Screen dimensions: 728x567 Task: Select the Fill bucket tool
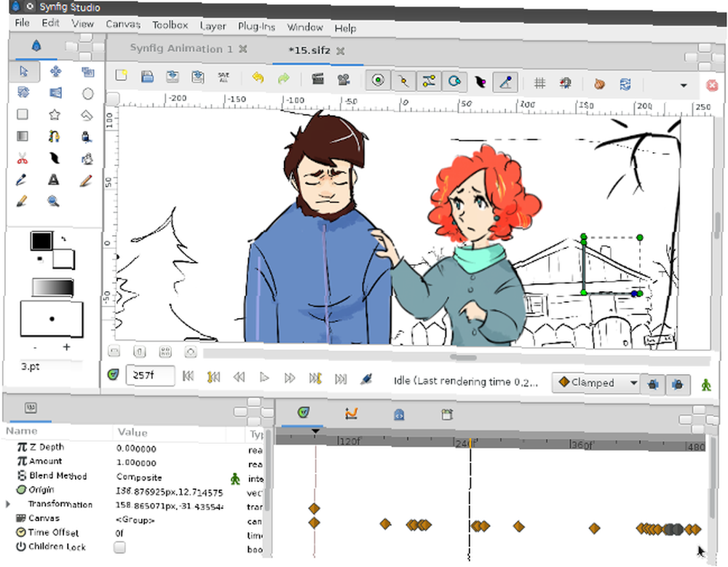click(x=87, y=159)
